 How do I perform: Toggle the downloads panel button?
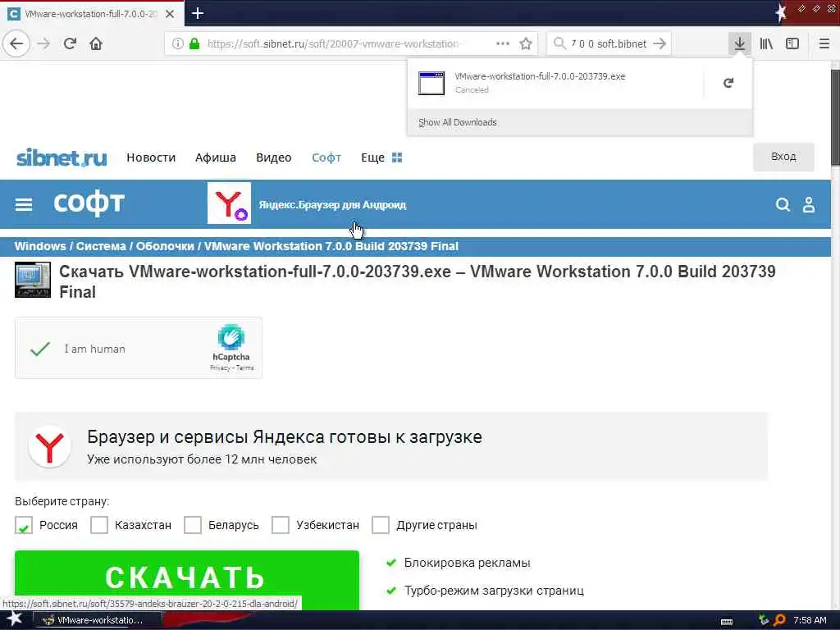click(740, 43)
